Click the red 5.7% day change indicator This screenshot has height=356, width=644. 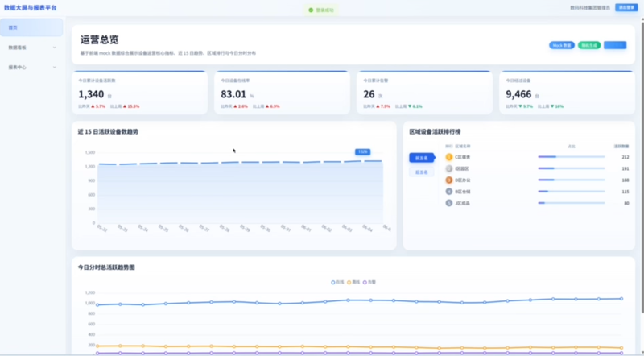[x=98, y=106]
